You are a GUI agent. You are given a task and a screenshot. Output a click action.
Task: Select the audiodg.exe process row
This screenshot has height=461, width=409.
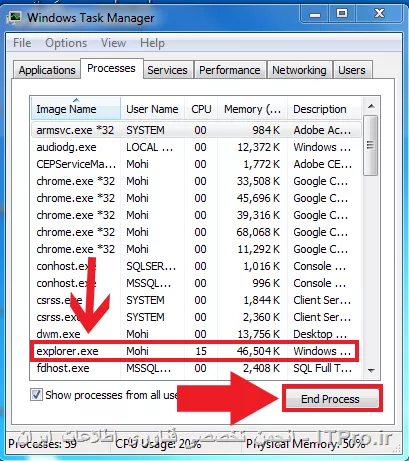(x=195, y=147)
